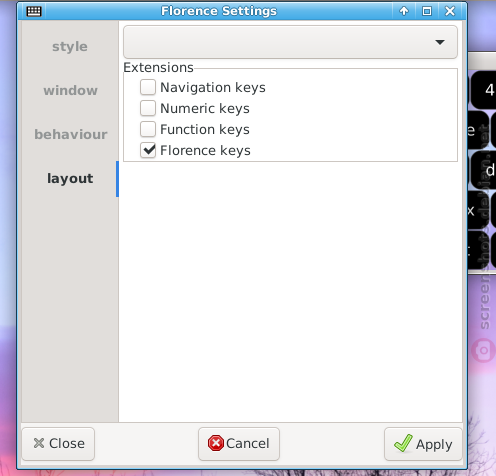Click the up-arrow shade window icon
This screenshot has height=476, width=496.
tap(404, 11)
